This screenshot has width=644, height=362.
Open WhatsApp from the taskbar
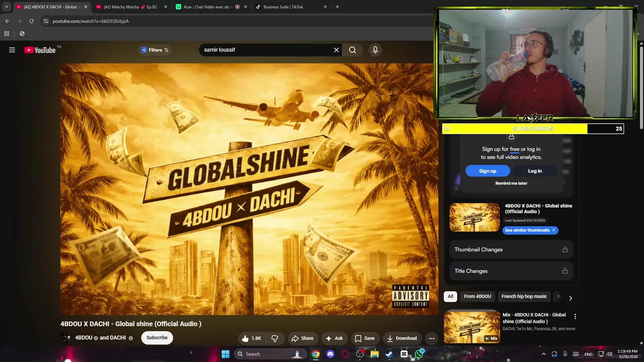click(x=419, y=354)
